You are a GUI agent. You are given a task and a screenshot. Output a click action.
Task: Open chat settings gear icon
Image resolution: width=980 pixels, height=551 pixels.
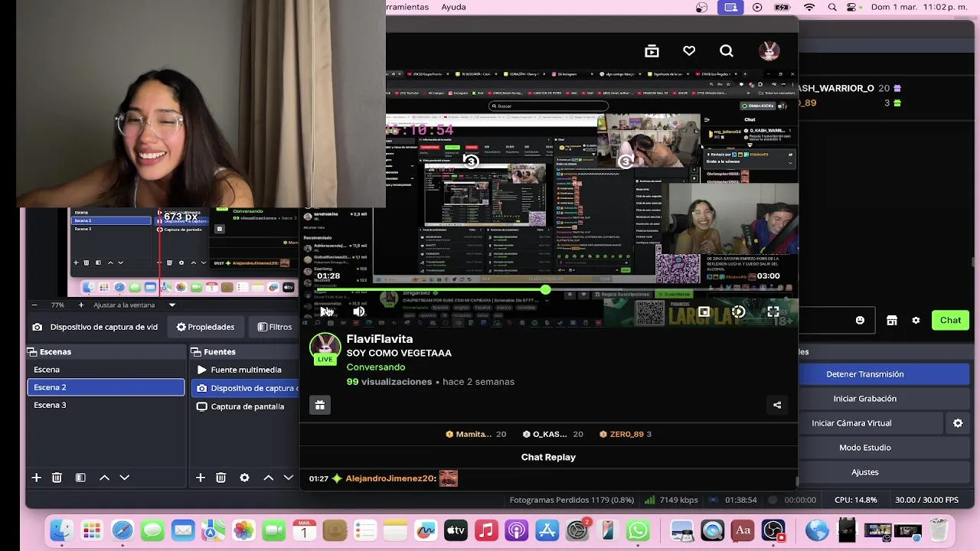[x=916, y=321]
